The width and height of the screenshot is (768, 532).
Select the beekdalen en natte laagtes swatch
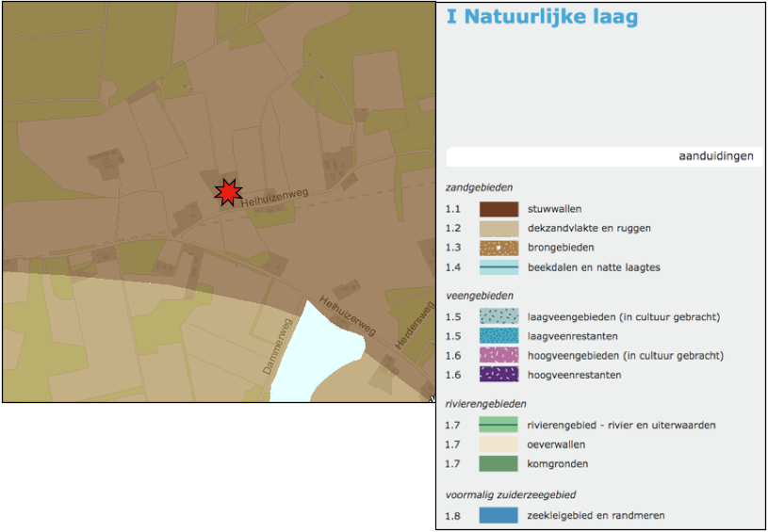(x=498, y=267)
